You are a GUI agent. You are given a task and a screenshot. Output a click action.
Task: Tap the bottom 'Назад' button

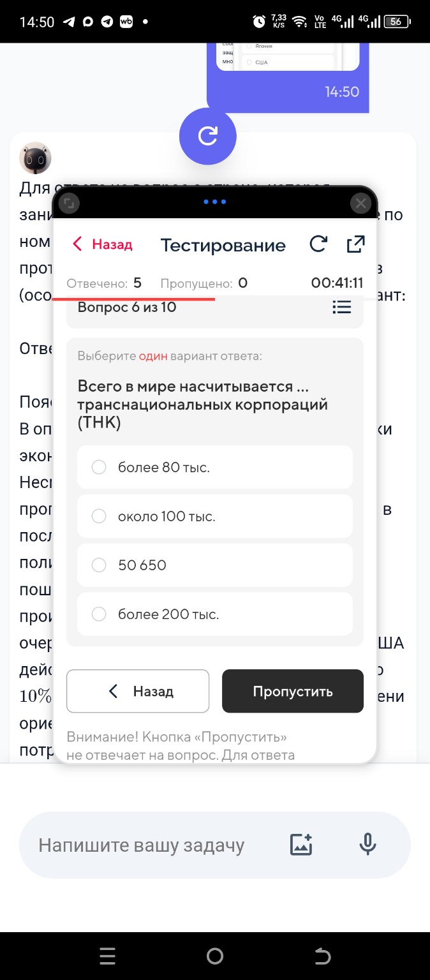point(138,691)
